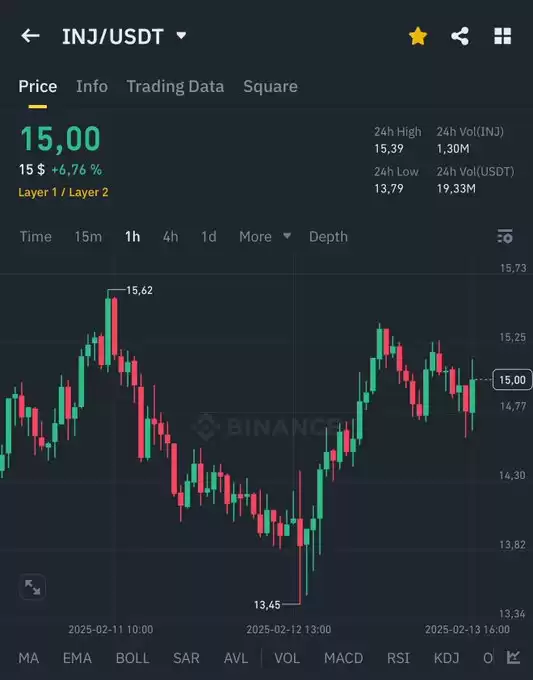Switch to the Trading Data tab
Image resolution: width=533 pixels, height=680 pixels.
pyautogui.click(x=175, y=86)
